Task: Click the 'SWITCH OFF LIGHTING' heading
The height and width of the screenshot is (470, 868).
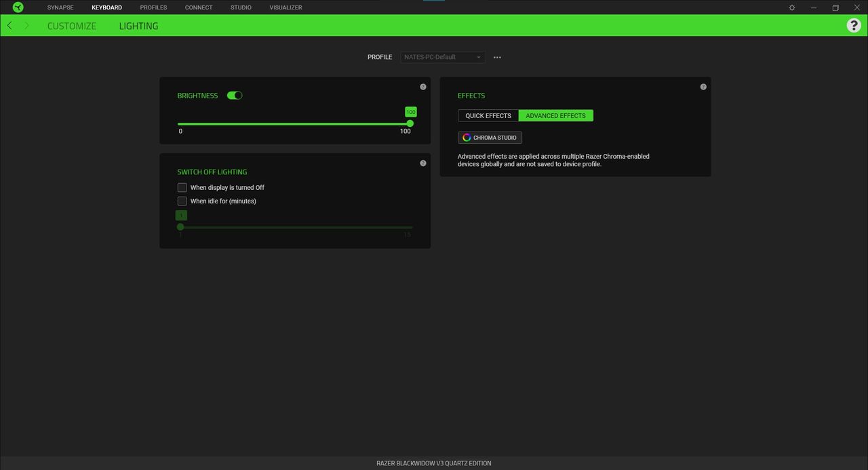Action: (x=212, y=172)
